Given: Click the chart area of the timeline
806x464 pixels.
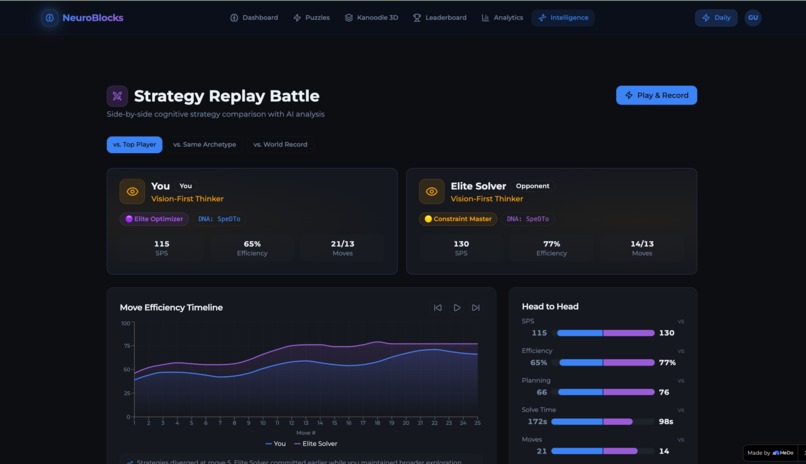Looking at the screenshot, I should pos(306,370).
